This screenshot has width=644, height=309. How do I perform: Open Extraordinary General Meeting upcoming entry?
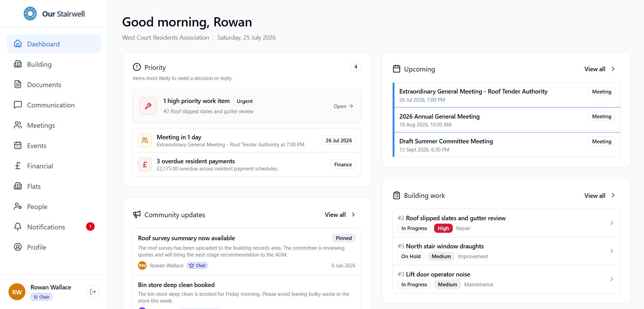click(507, 95)
